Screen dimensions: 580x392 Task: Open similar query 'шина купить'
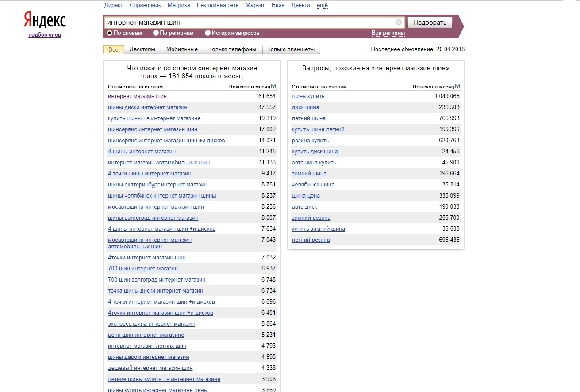[x=308, y=96]
